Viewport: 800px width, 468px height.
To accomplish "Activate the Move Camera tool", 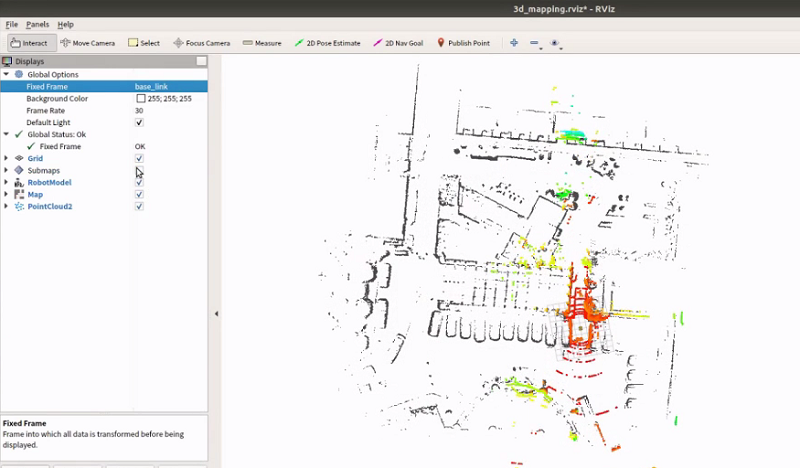I will 87,43.
